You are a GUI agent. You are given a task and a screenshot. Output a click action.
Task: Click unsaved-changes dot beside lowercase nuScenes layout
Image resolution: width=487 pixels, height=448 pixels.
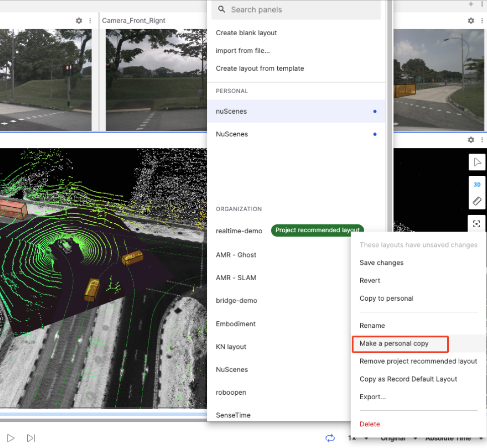[375, 112]
